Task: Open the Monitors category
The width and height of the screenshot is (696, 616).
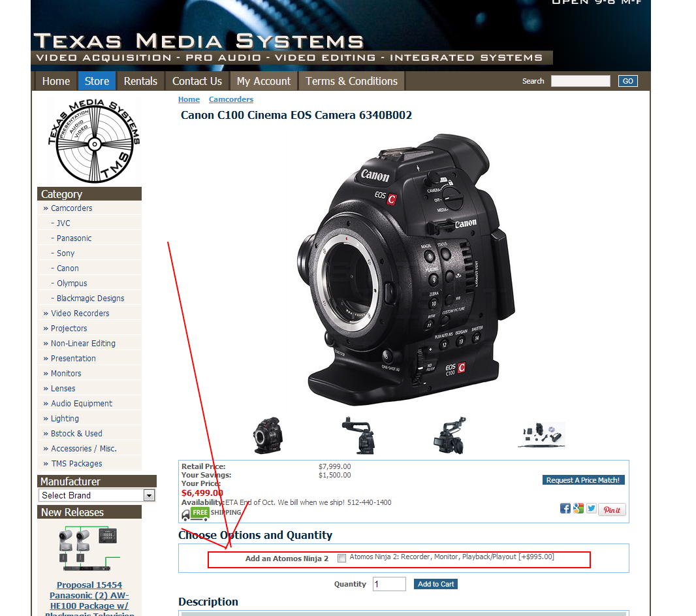Action: [66, 374]
